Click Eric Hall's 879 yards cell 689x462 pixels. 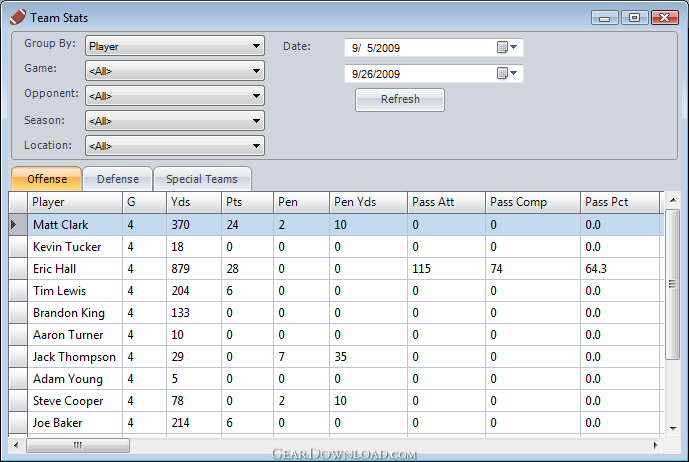pos(194,269)
